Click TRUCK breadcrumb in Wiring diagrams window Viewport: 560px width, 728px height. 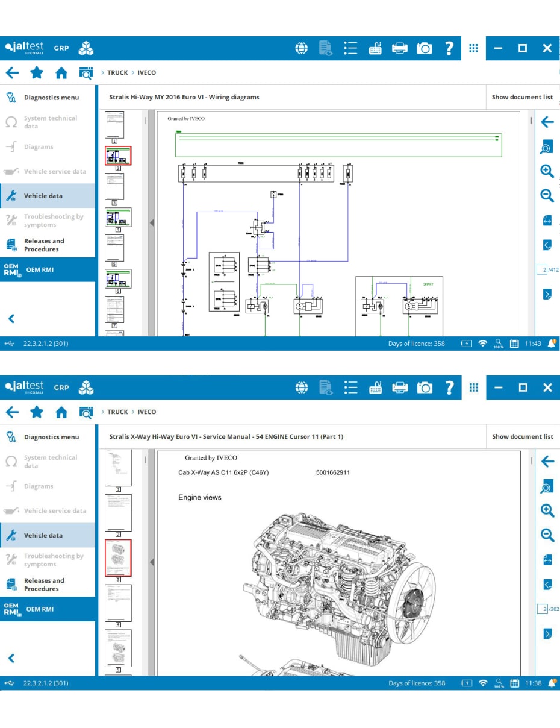pos(117,73)
